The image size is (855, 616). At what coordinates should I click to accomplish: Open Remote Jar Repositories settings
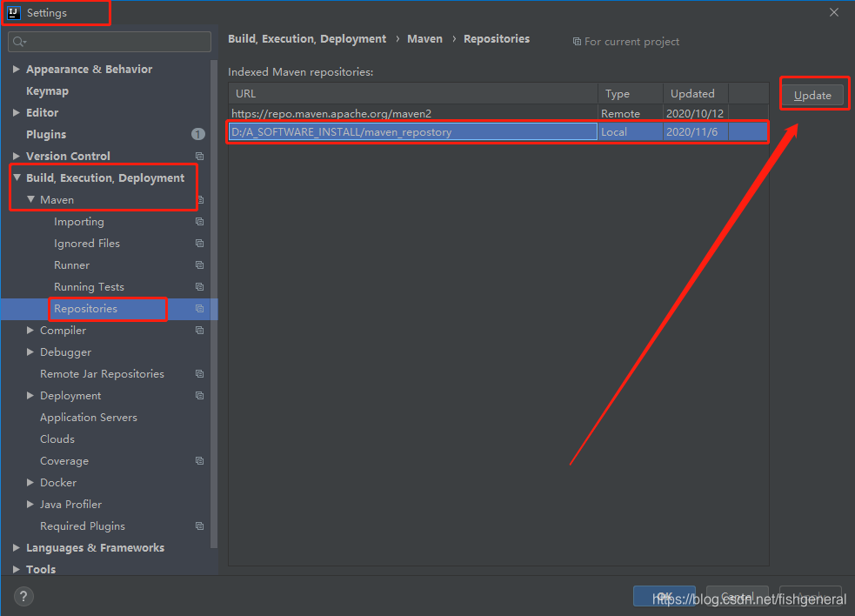(102, 374)
